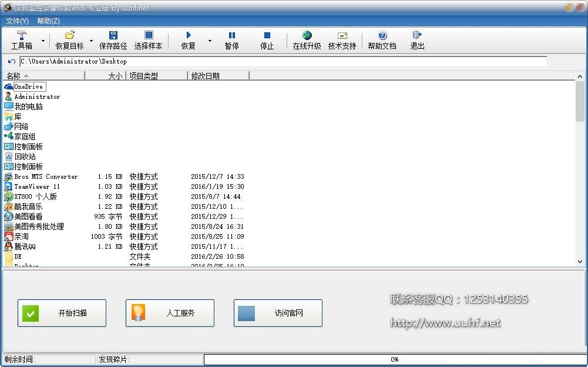588x367 pixels.
Task: Sort by the 大小 column header
Action: click(x=105, y=76)
